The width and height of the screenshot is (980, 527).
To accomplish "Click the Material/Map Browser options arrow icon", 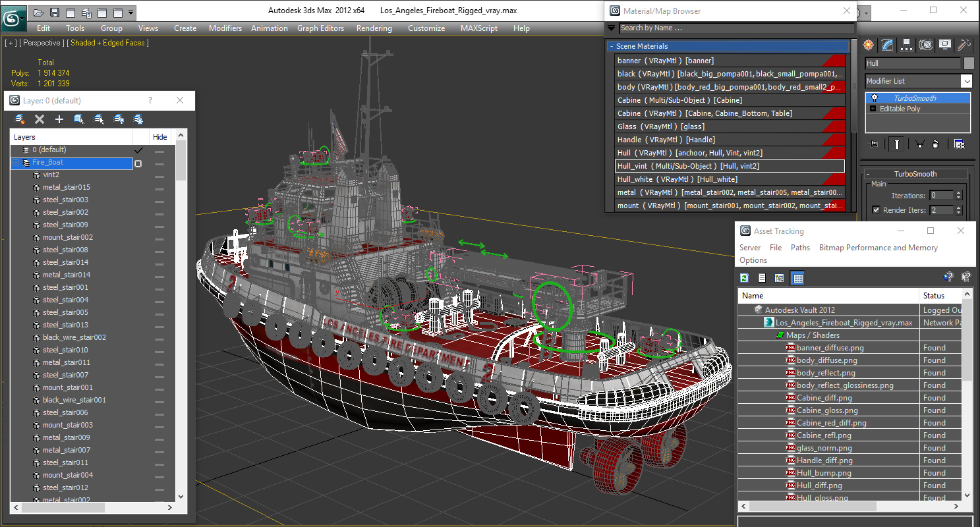I will pos(611,28).
